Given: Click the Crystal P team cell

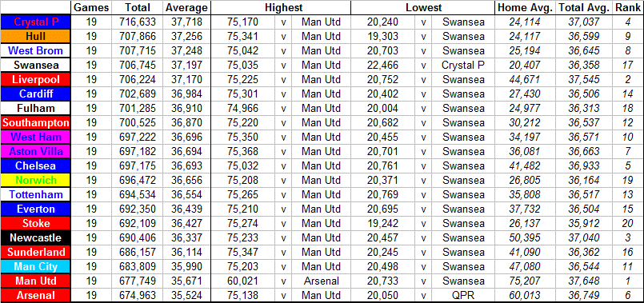Looking at the screenshot, I should (36, 22).
